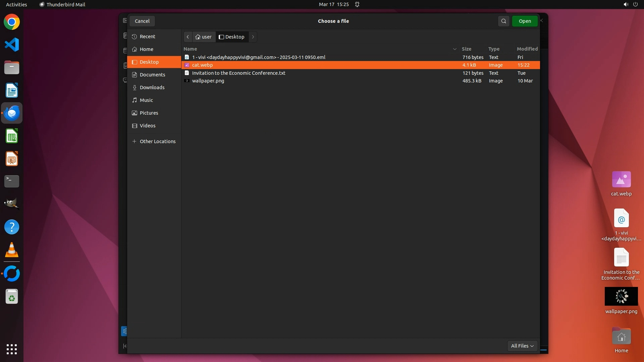Viewport: 644px width, 362px height.
Task: Click the path bar right arrow
Action: 253,37
